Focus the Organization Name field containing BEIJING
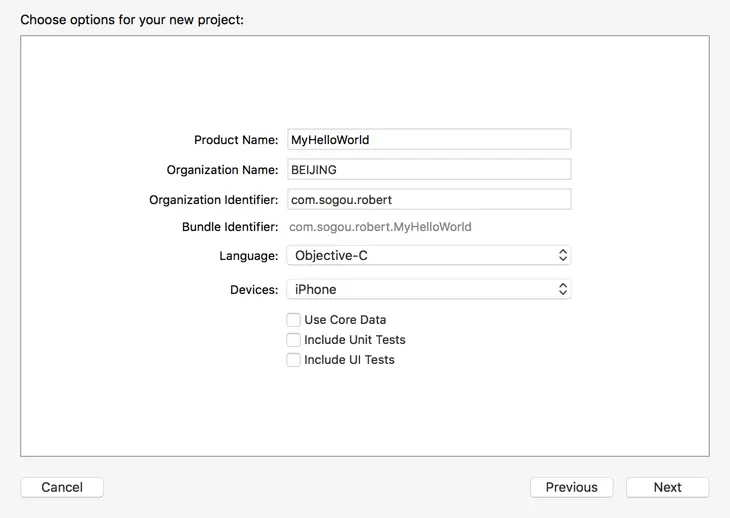This screenshot has height=518, width=730. point(428,170)
